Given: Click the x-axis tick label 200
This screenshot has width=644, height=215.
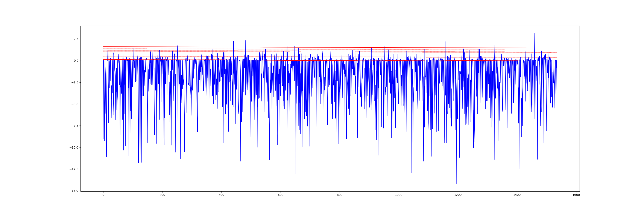Looking at the screenshot, I should tap(162, 195).
